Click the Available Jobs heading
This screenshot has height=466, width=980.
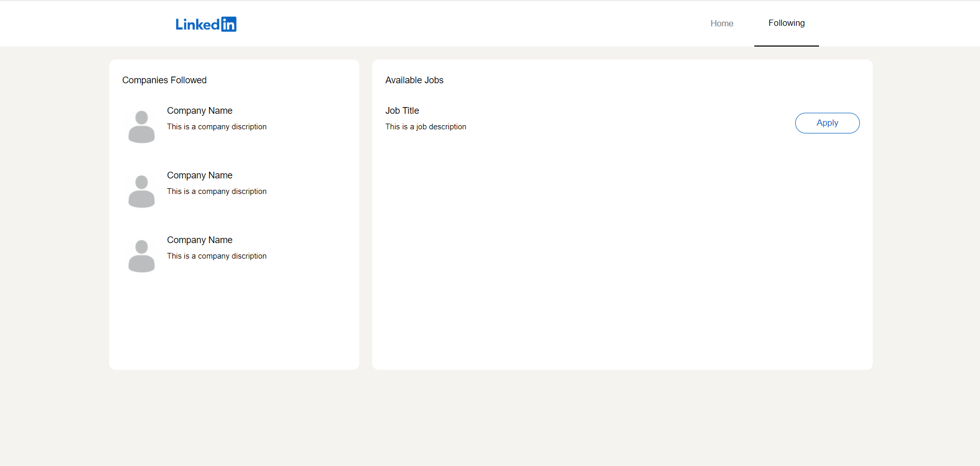[x=414, y=80]
